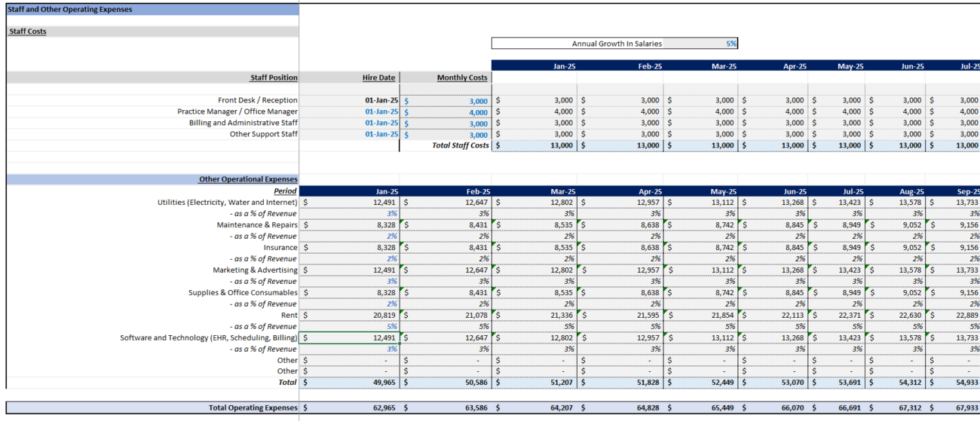Image resolution: width=980 pixels, height=421 pixels.
Task: Select the Total Operating Expenses label
Action: (253, 407)
